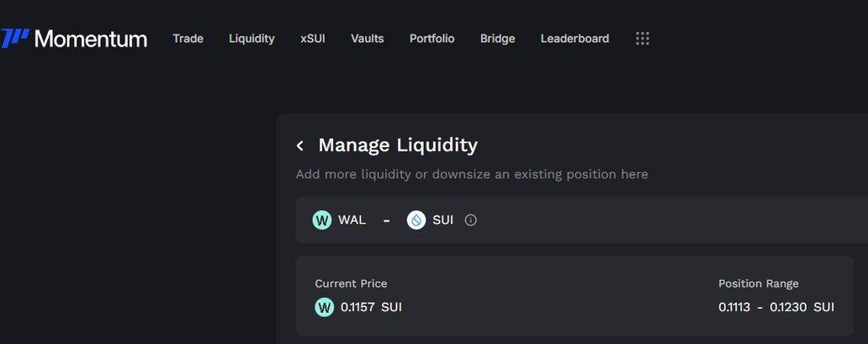Click the SUI droplet token icon
868x344 pixels.
click(x=416, y=220)
